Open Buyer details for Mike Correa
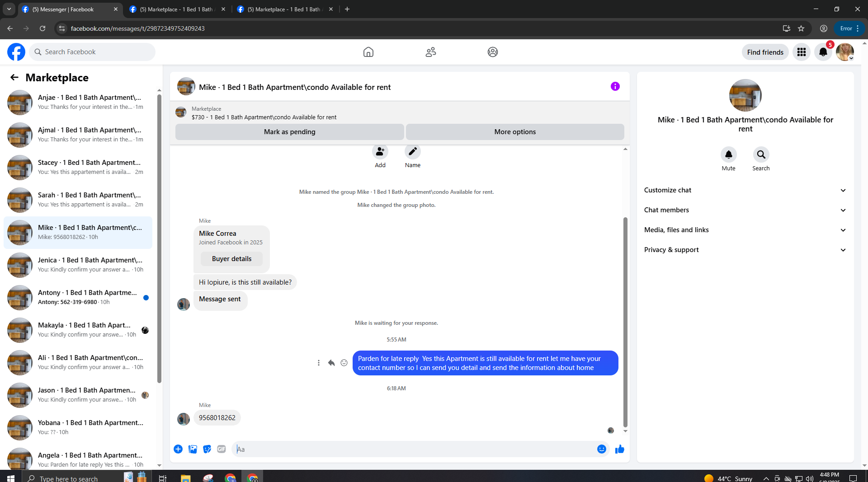868x482 pixels. pyautogui.click(x=232, y=259)
